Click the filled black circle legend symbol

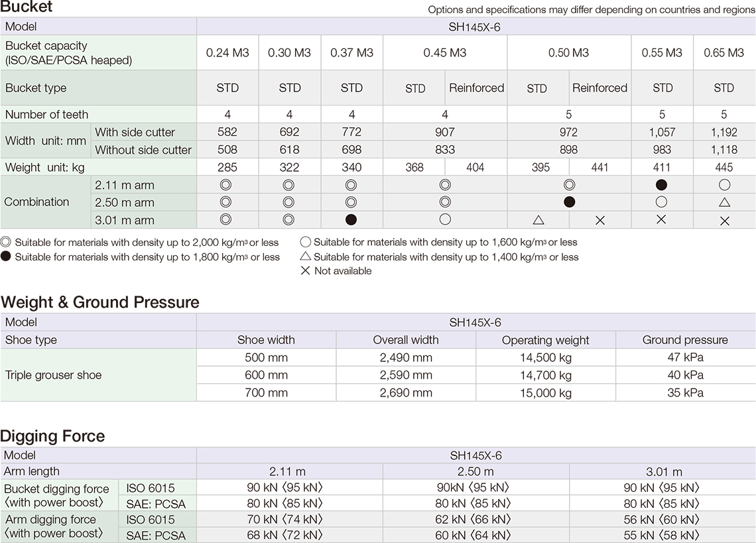tap(7, 257)
